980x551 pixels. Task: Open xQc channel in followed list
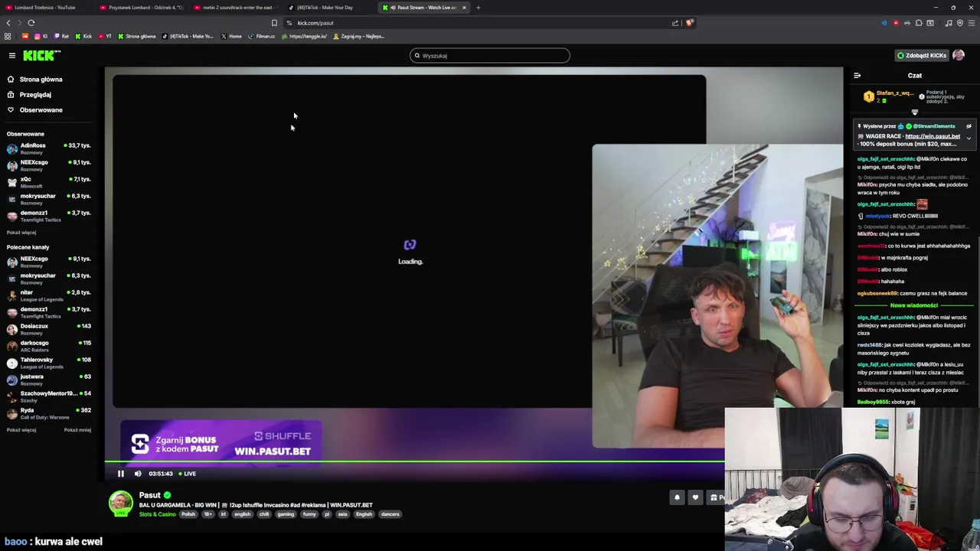click(49, 182)
